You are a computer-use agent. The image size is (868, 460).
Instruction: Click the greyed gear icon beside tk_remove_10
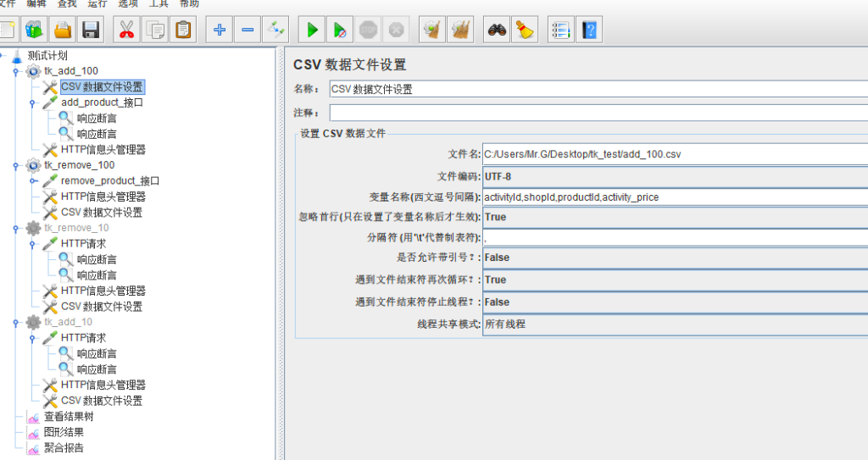pyautogui.click(x=33, y=228)
